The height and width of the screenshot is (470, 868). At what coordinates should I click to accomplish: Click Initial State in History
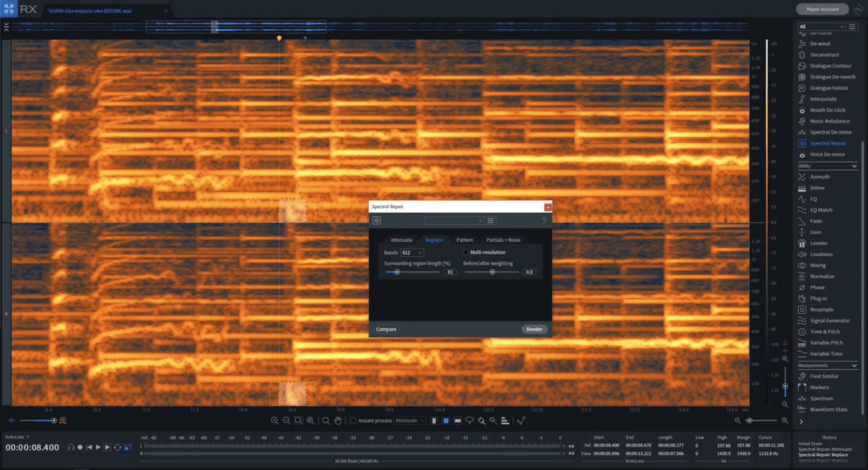pos(811,443)
